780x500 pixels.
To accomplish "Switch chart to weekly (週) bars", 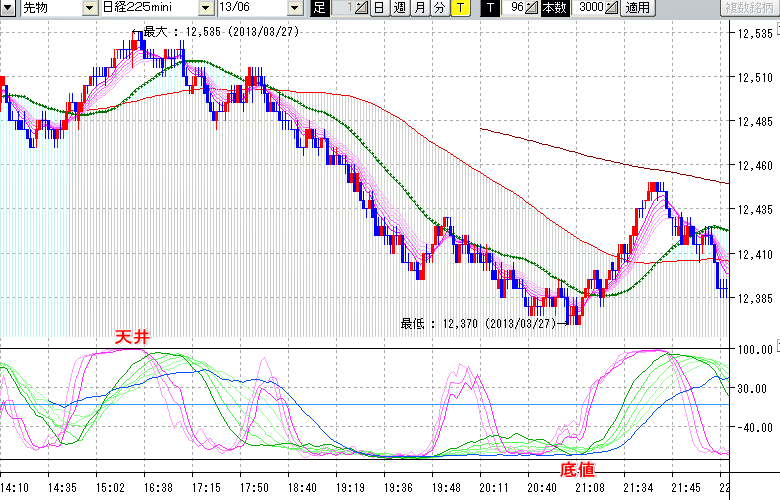I will pos(400,8).
